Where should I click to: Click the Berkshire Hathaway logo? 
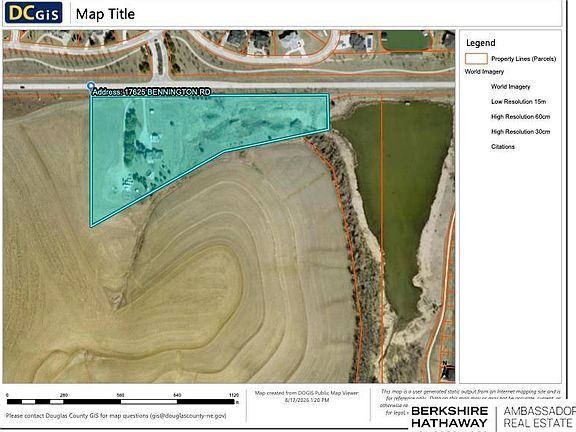[449, 417]
